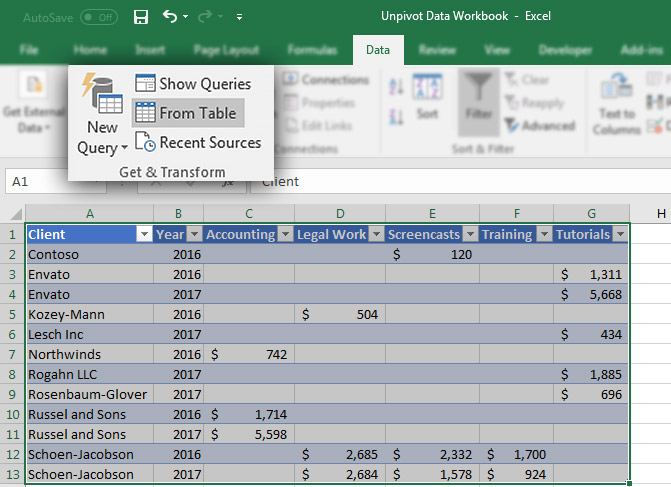Open the Accounting column filter dropdown
This screenshot has height=487, width=671.
[285, 234]
